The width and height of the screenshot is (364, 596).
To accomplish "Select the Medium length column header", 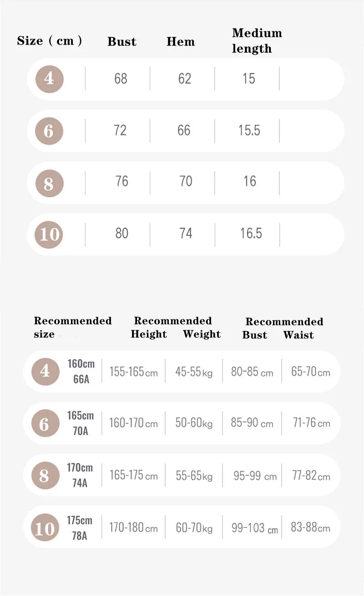I will click(x=257, y=40).
